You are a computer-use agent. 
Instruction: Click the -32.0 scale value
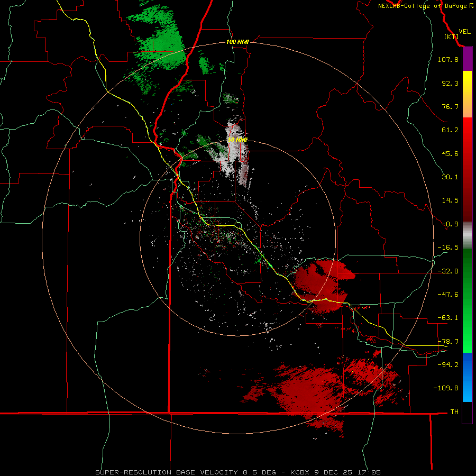448,271
